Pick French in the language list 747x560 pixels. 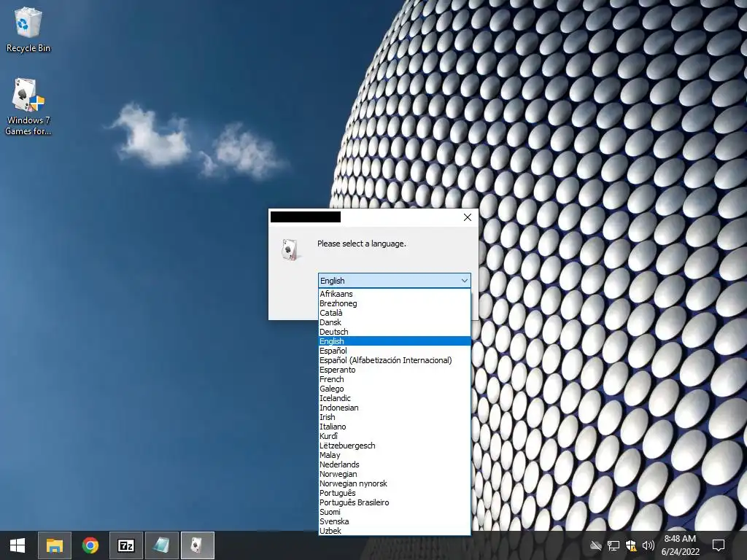(x=395, y=379)
